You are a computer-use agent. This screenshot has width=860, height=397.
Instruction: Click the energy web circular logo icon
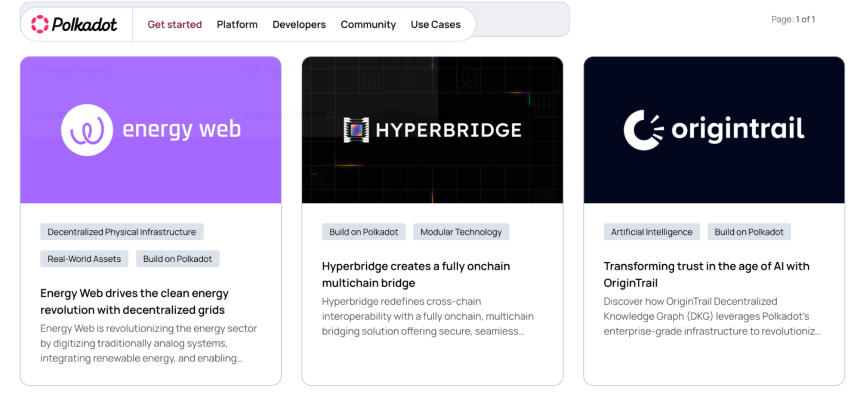(87, 130)
